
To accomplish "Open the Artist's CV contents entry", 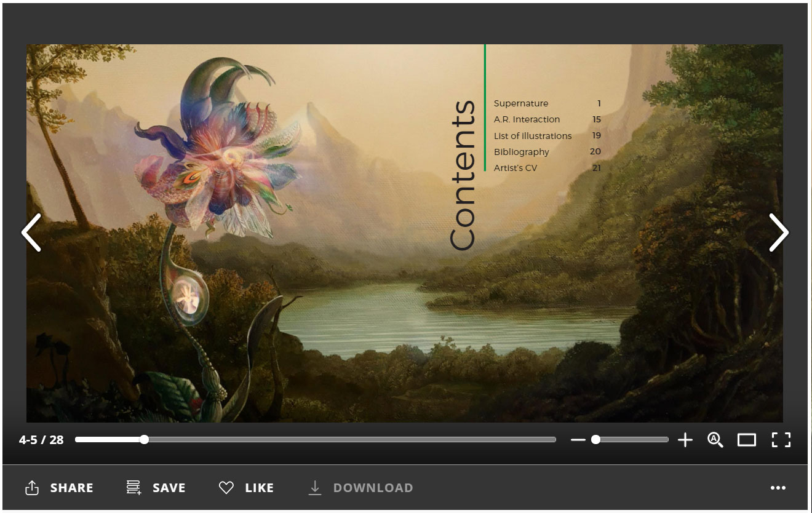I will [x=515, y=167].
